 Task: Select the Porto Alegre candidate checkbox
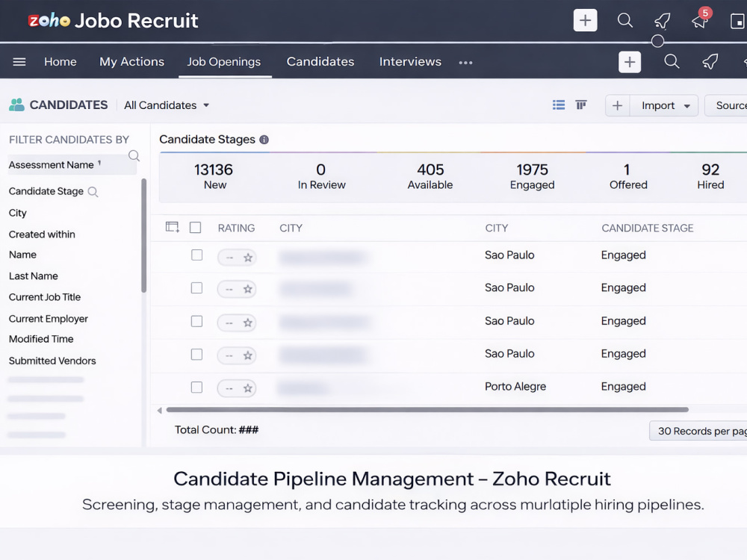click(x=196, y=387)
